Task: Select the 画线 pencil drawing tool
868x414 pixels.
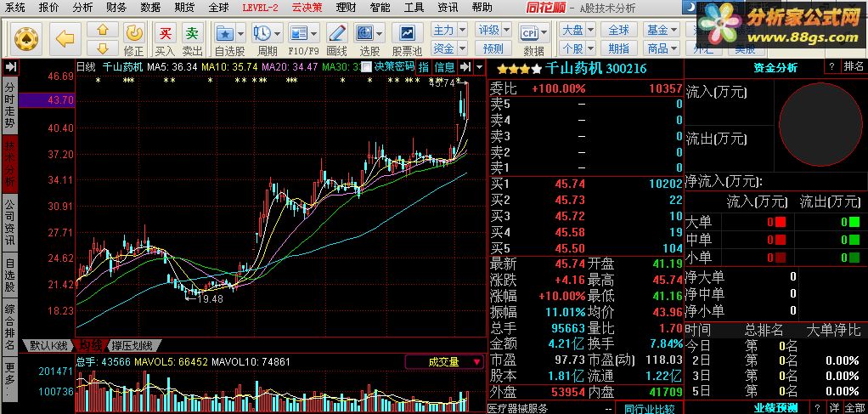Action: 336,32
